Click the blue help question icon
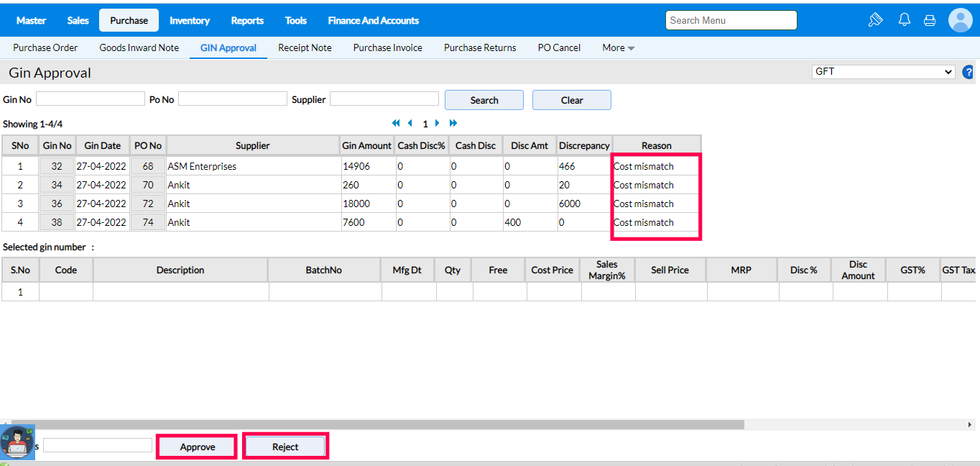 (x=969, y=72)
